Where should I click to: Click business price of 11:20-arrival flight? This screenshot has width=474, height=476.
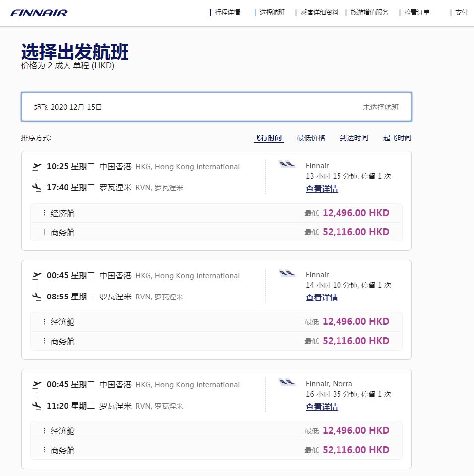click(356, 450)
